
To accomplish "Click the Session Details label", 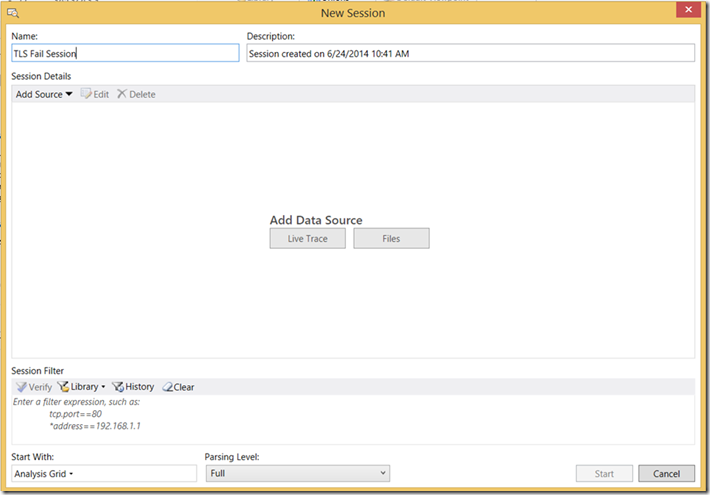I will coord(41,76).
